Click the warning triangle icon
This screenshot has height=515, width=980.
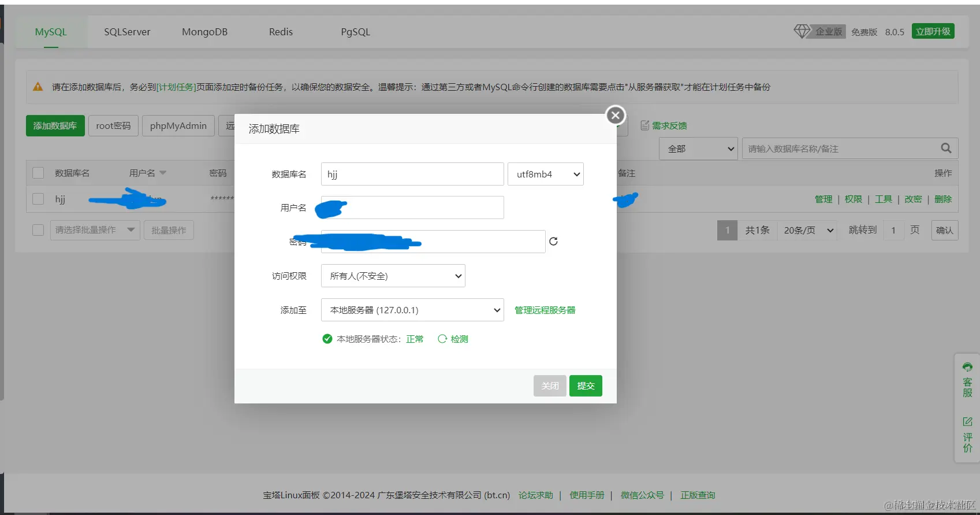pos(38,87)
